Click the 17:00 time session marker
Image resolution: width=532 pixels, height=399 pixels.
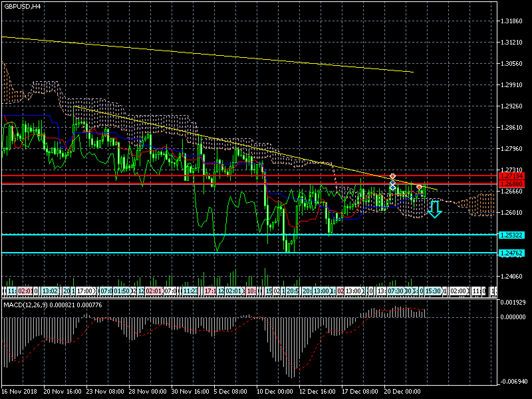pos(86,291)
